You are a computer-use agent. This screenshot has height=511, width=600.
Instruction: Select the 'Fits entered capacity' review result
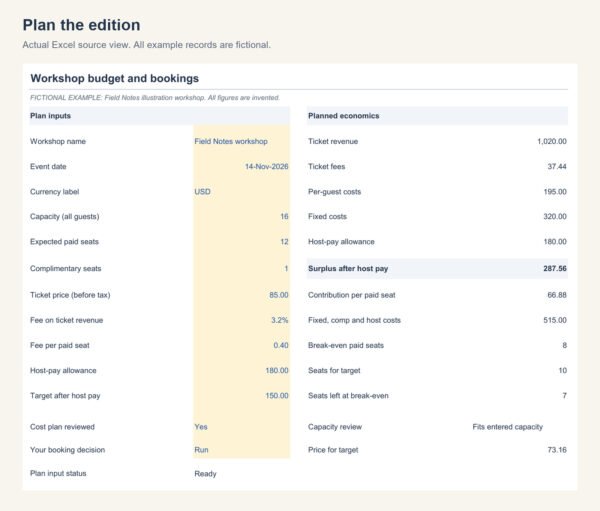pyautogui.click(x=507, y=427)
